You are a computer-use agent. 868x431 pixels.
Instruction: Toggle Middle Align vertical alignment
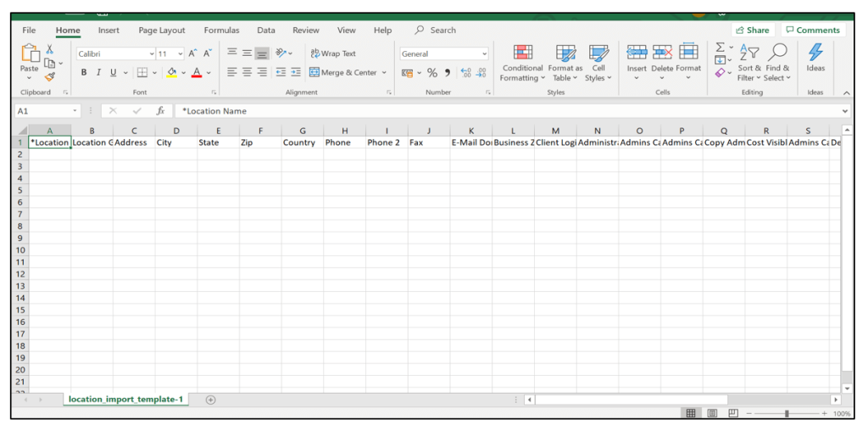248,53
